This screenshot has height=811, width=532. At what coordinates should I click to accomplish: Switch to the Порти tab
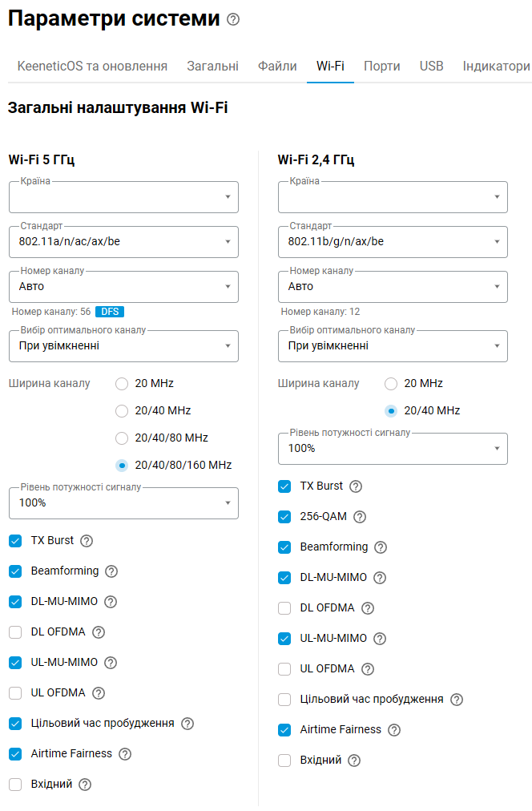coord(382,67)
